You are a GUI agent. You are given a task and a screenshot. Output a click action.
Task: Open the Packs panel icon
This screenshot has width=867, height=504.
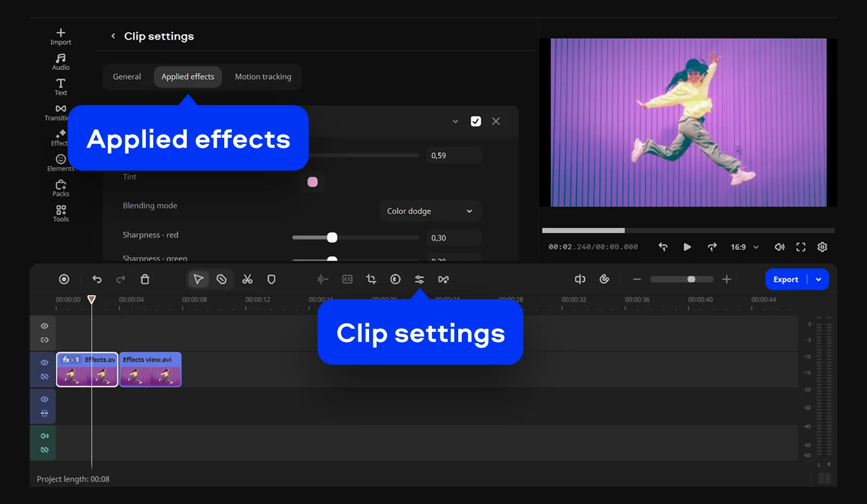61,188
